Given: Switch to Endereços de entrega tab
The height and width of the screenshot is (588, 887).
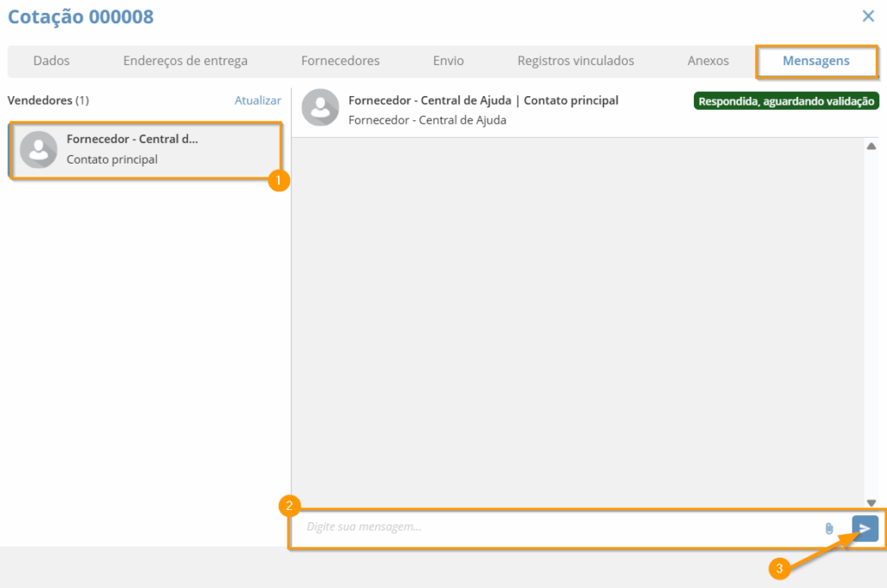Looking at the screenshot, I should [185, 61].
